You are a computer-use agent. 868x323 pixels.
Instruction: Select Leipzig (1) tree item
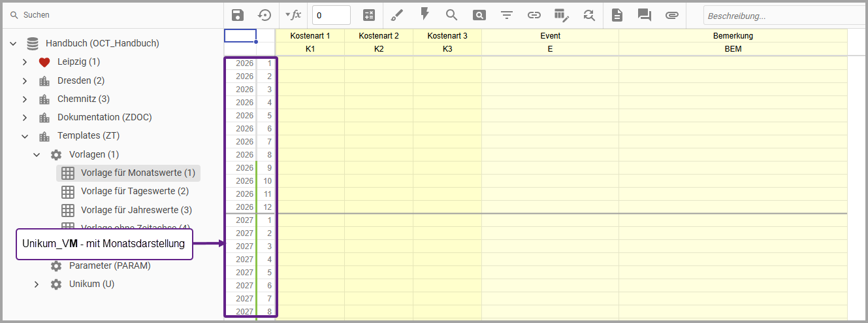pos(78,62)
